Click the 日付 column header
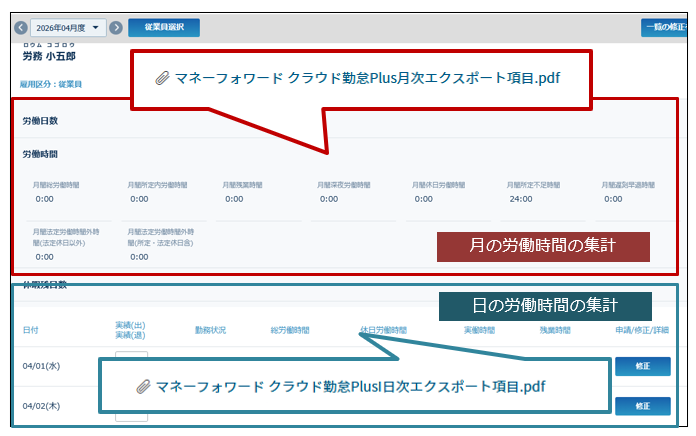696x436 pixels. point(31,330)
